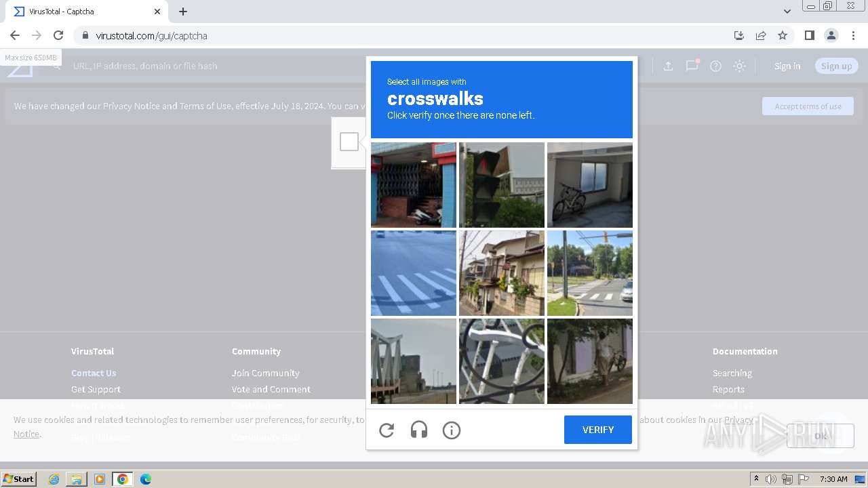Open the captcha help info icon
Image resolution: width=868 pixels, height=488 pixels.
(x=452, y=430)
